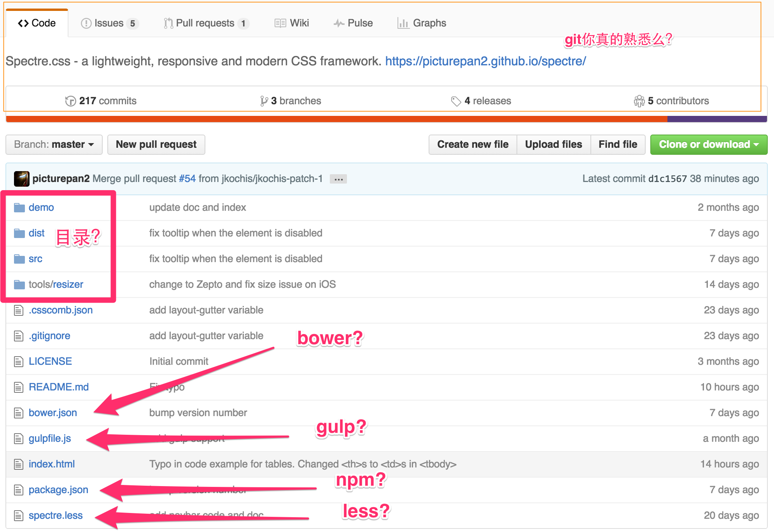Open the picturepan2.github.io/spectre link

(485, 61)
